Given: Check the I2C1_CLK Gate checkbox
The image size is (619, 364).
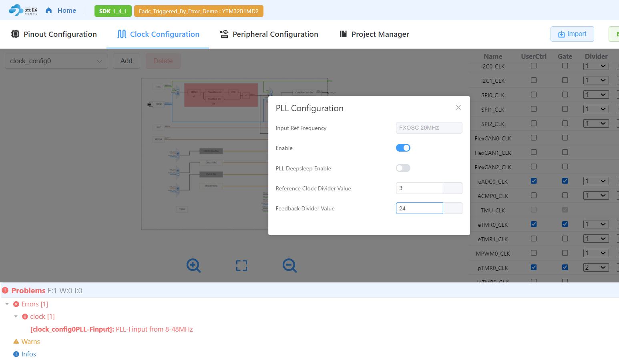Looking at the screenshot, I should (x=565, y=80).
